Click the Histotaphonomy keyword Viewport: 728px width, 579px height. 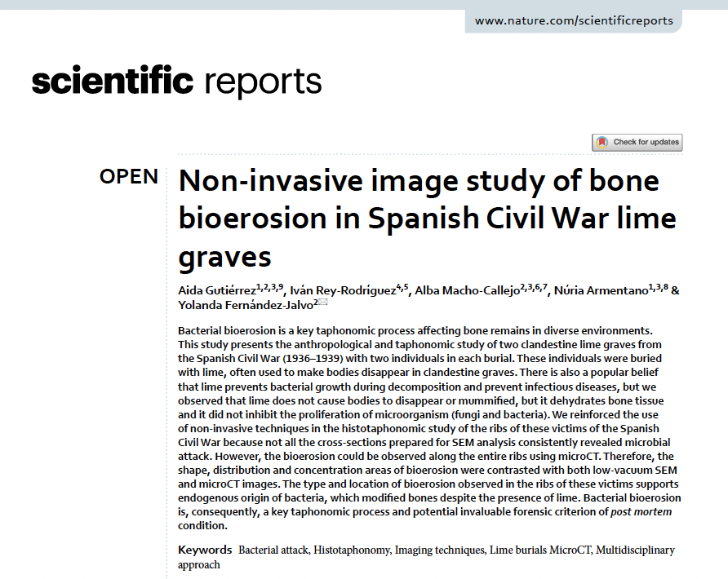pos(351,550)
